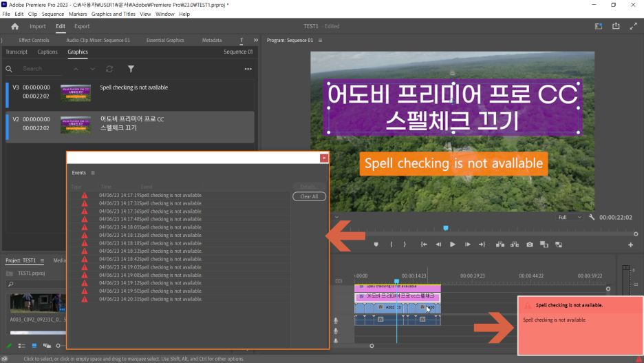This screenshot has height=363, width=644.
Task: Open the filter funnel in Graphics tab
Action: [131, 69]
